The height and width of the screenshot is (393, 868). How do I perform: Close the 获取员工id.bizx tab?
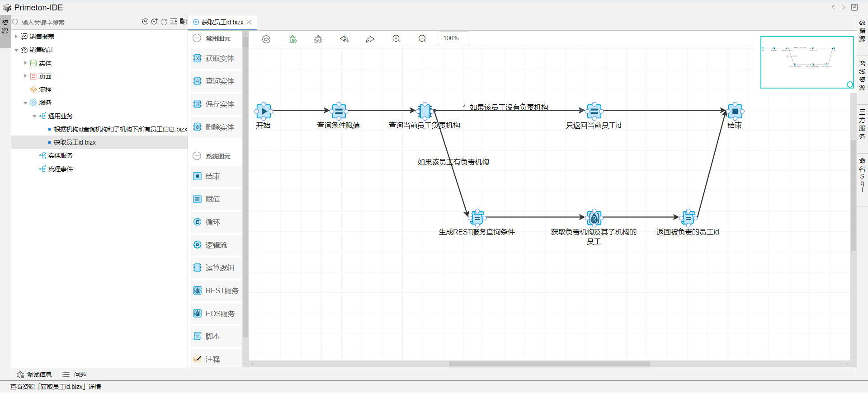(x=249, y=22)
